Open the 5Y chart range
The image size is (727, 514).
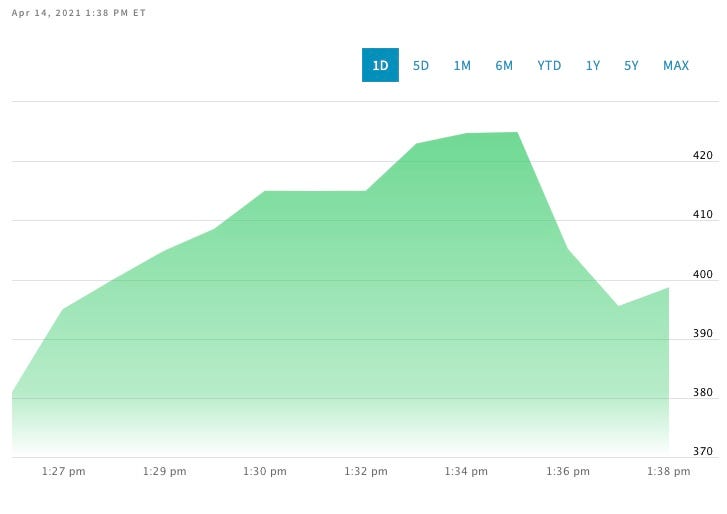click(631, 65)
